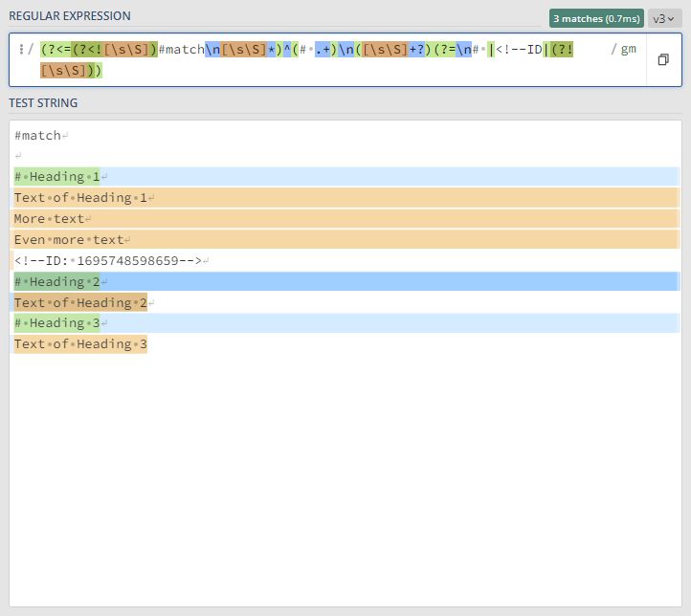
Task: Click the '<!--ID' token in the regex
Action: [519, 49]
